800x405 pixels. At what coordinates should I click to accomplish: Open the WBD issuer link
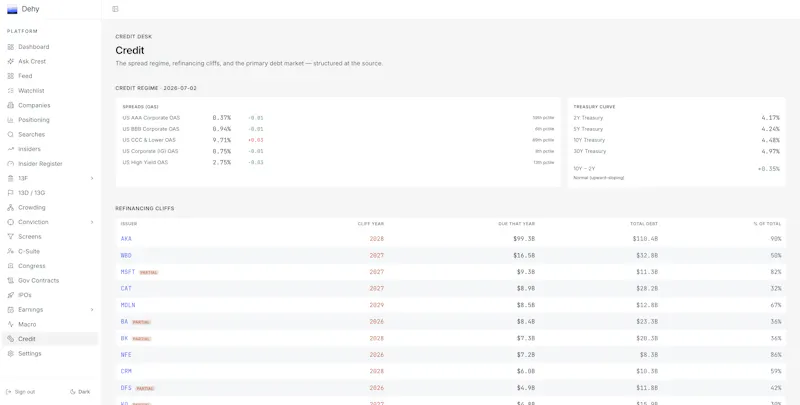coord(126,255)
